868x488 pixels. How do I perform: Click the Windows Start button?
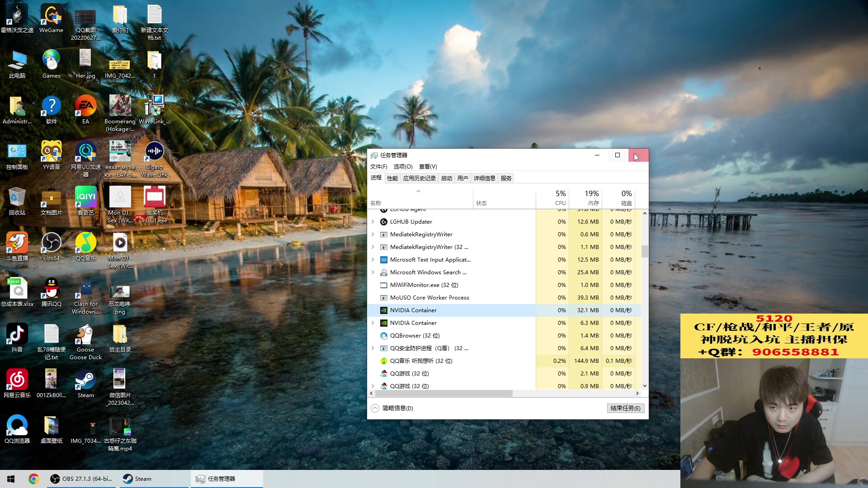pyautogui.click(x=11, y=479)
